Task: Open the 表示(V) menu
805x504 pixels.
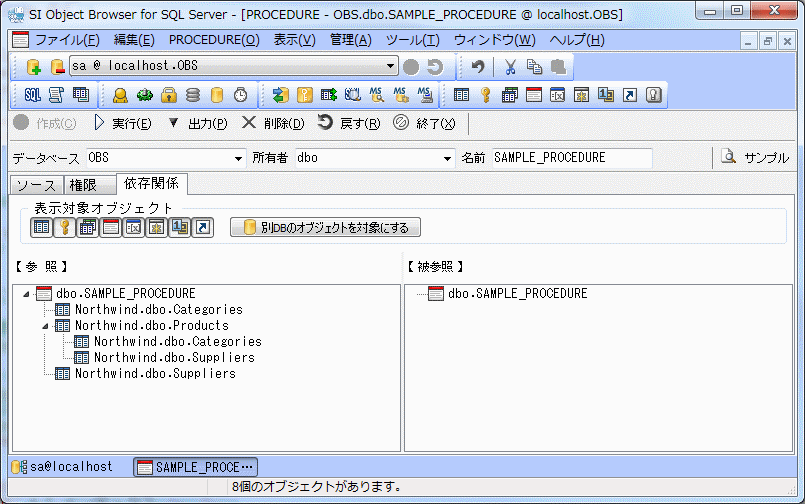Action: [294, 40]
